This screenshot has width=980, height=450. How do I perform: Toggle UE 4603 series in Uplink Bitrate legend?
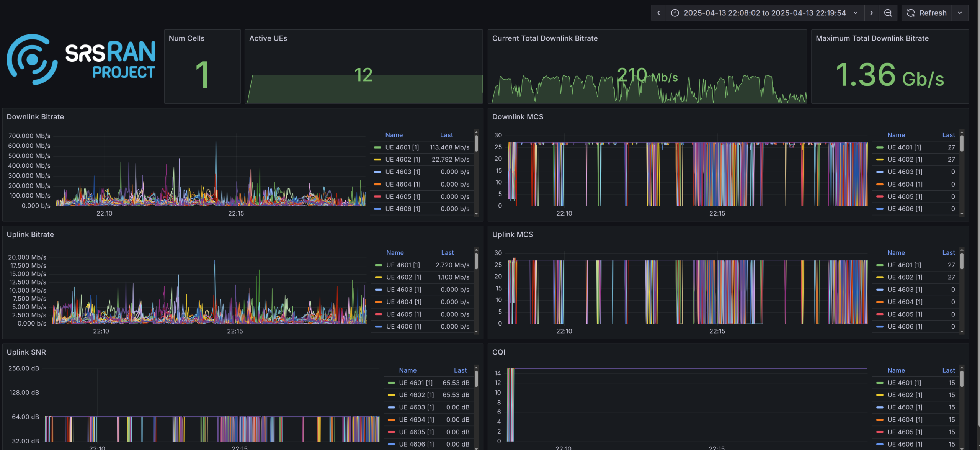(403, 290)
